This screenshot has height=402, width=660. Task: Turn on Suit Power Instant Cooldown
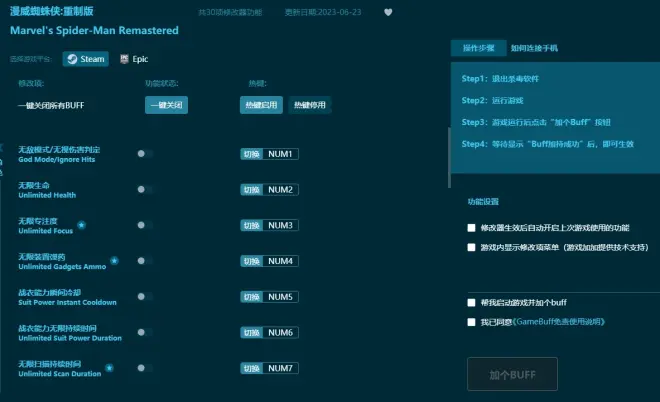pos(144,297)
